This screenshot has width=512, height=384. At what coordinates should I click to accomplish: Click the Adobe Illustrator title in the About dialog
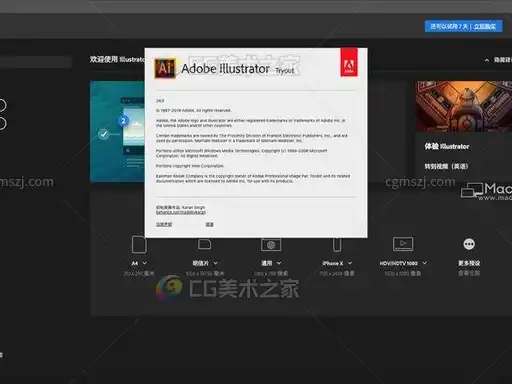[x=225, y=69]
